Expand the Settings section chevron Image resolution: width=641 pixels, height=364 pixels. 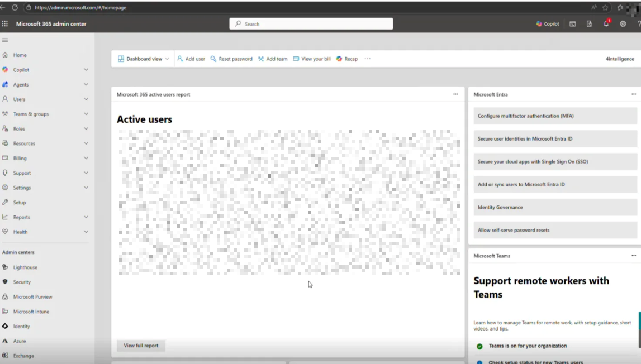click(x=86, y=188)
